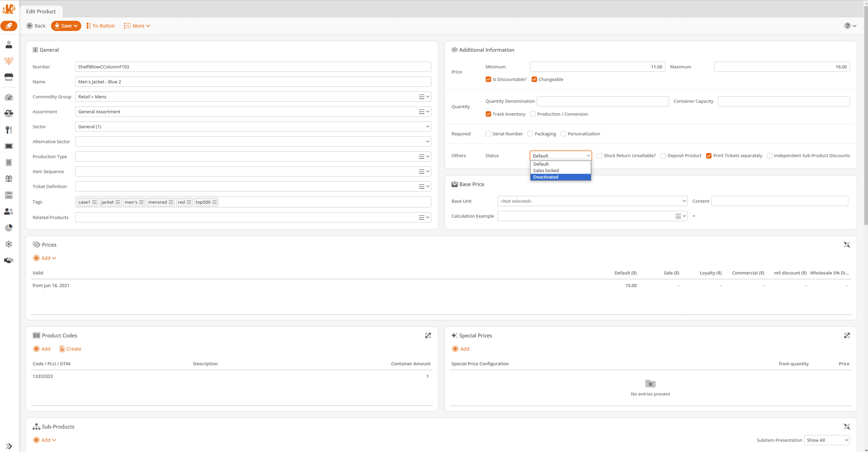Enable Production / Conversion checkbox
Viewport: 868px width, 452px height.
(x=533, y=114)
